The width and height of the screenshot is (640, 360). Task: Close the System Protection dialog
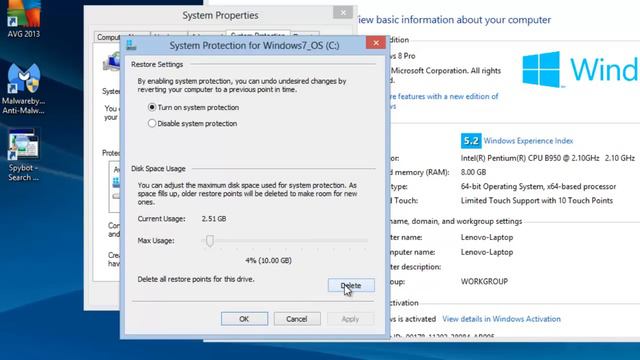tap(376, 43)
